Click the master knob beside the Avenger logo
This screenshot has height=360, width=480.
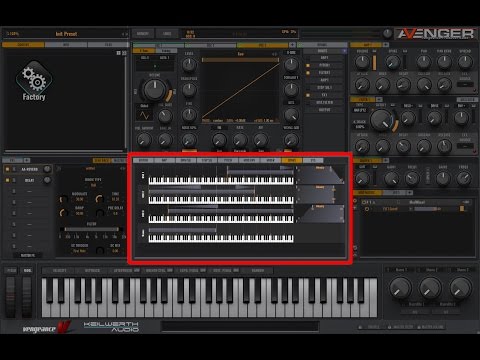387,33
